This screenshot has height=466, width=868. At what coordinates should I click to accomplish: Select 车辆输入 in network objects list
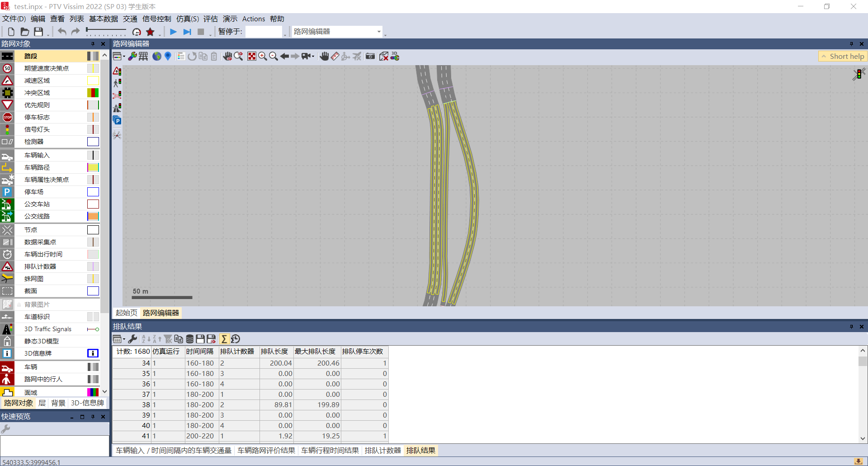click(x=37, y=155)
